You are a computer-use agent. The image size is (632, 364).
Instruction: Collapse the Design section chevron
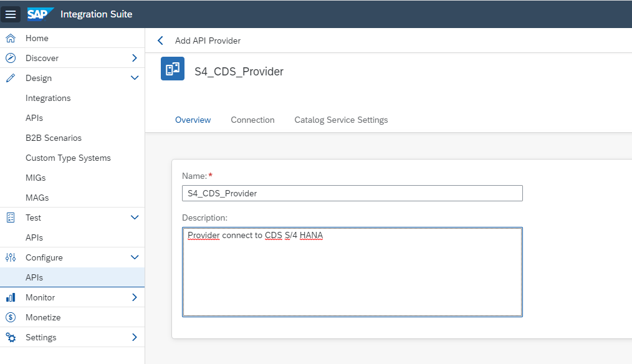(x=134, y=78)
